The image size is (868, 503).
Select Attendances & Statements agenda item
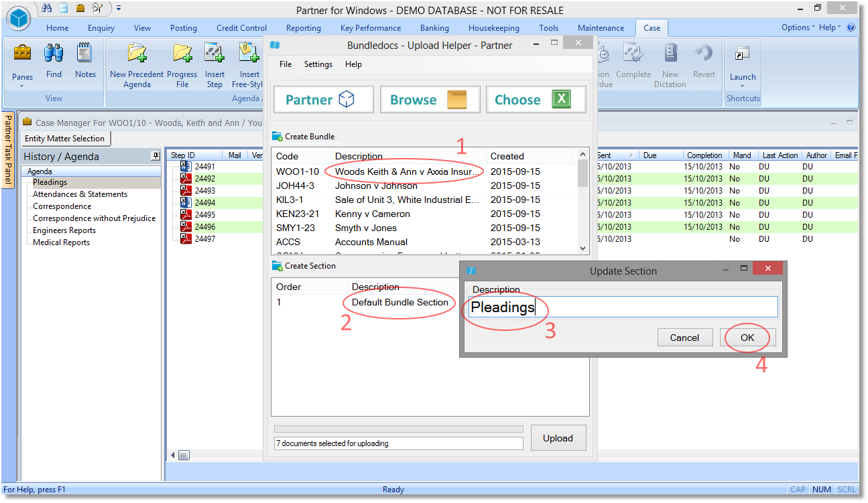tap(80, 194)
